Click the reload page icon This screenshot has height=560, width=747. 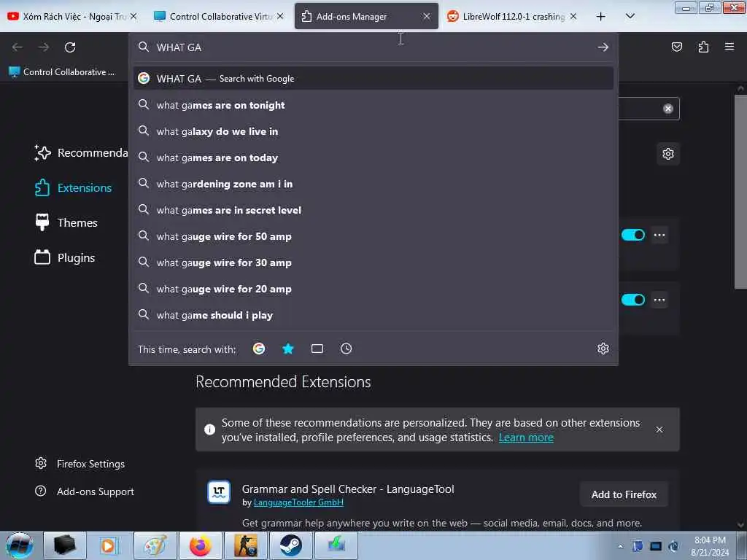[x=70, y=47]
